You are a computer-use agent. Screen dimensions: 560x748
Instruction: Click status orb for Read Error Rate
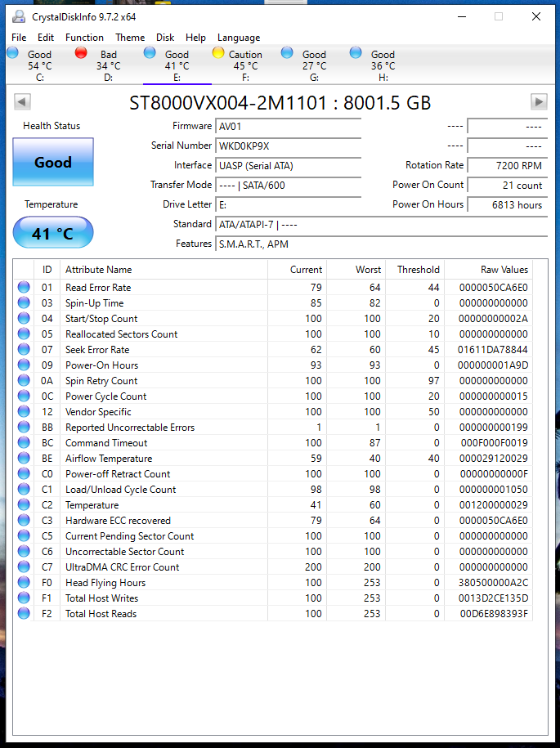(x=24, y=287)
